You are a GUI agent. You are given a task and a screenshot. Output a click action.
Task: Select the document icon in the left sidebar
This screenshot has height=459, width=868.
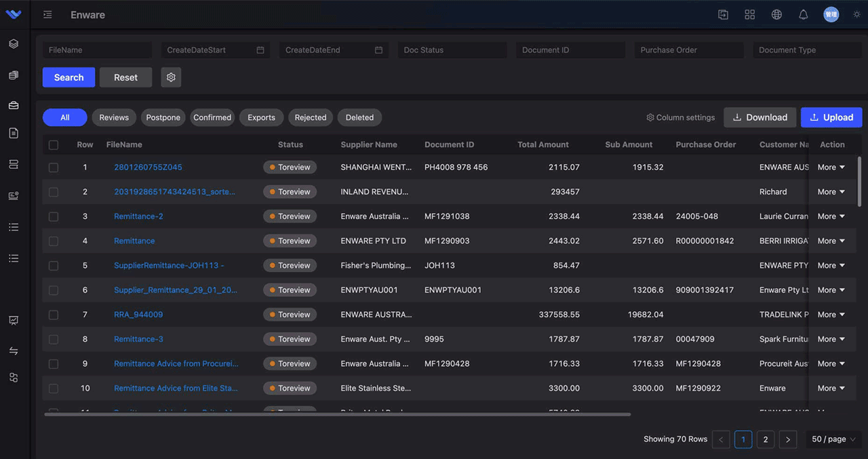point(13,133)
